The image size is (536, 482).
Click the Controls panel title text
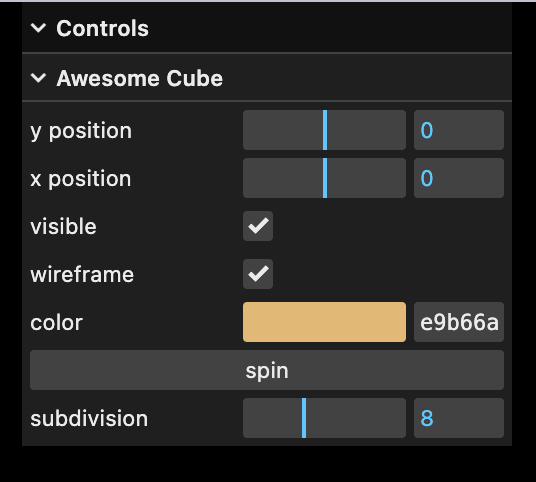(103, 28)
